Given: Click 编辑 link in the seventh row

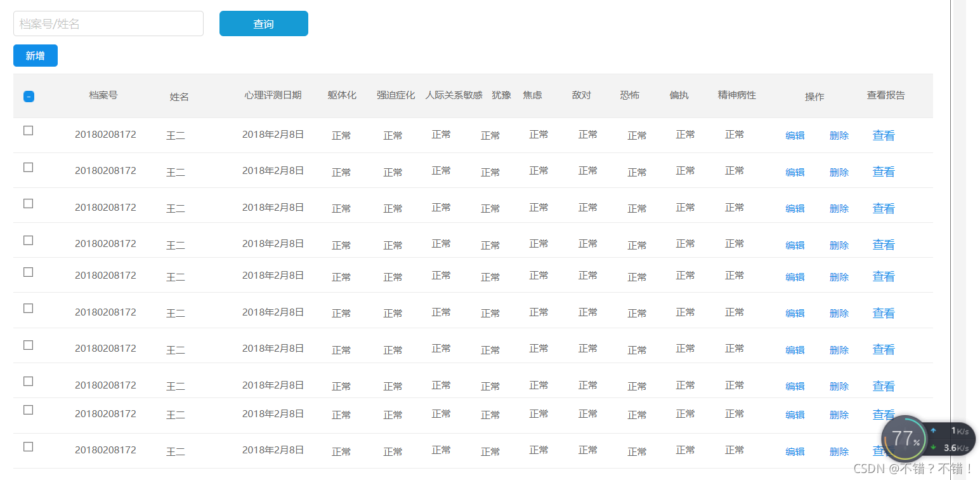Looking at the screenshot, I should [795, 350].
